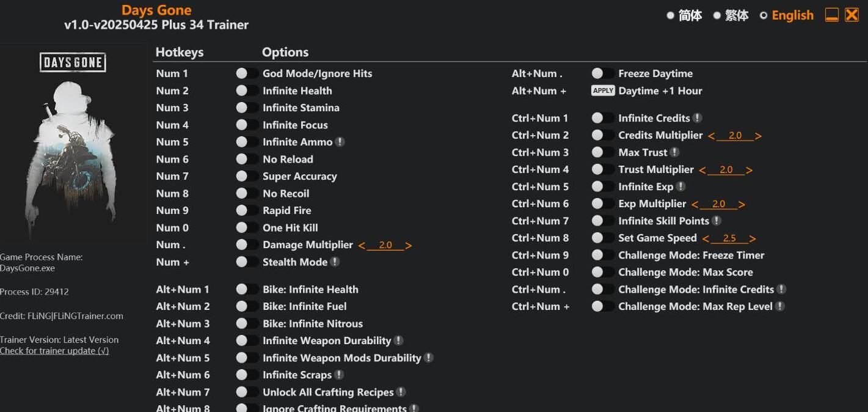Select Traditional Chinese (繁体) language
Image resolution: width=868 pixels, height=412 pixels.
[731, 15]
